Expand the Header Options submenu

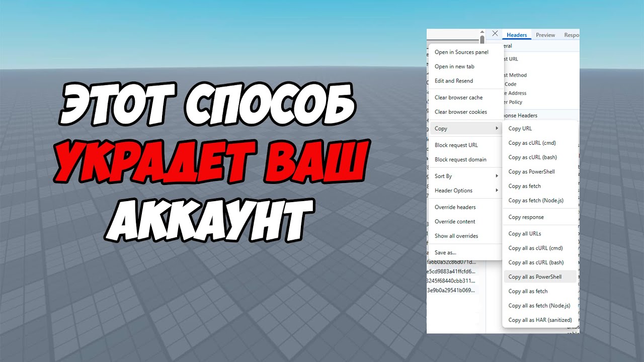pos(466,191)
